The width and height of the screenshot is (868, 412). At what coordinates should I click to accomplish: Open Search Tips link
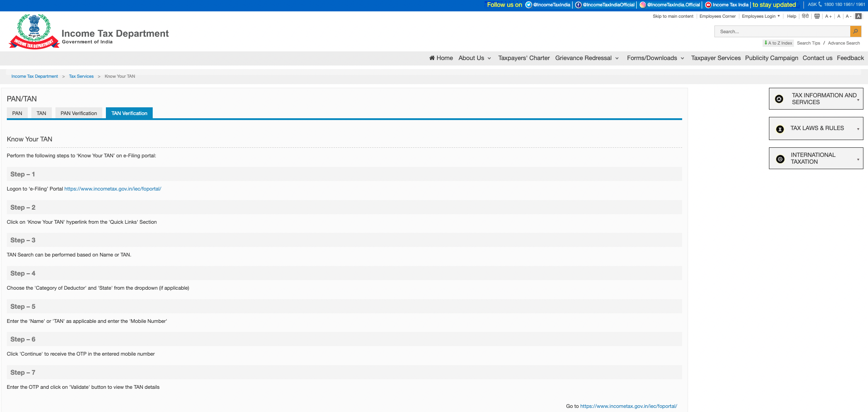point(808,43)
